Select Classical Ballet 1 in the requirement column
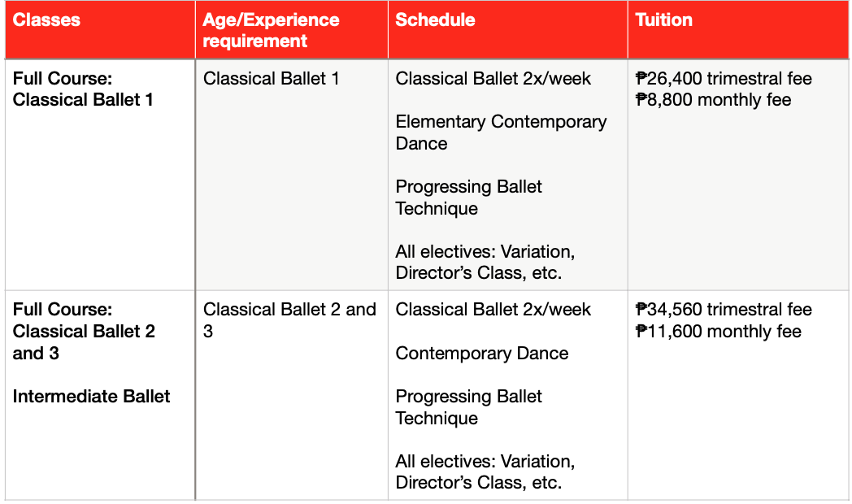This screenshot has width=852, height=504. point(271,79)
